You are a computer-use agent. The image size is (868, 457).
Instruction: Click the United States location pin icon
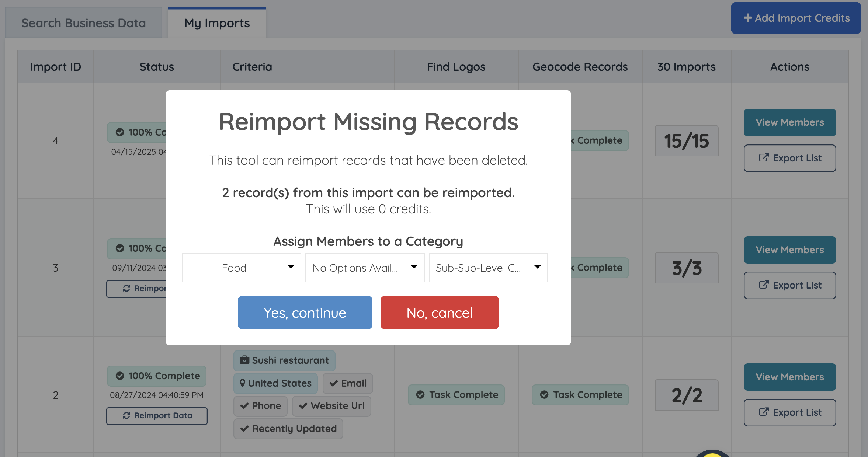click(242, 383)
